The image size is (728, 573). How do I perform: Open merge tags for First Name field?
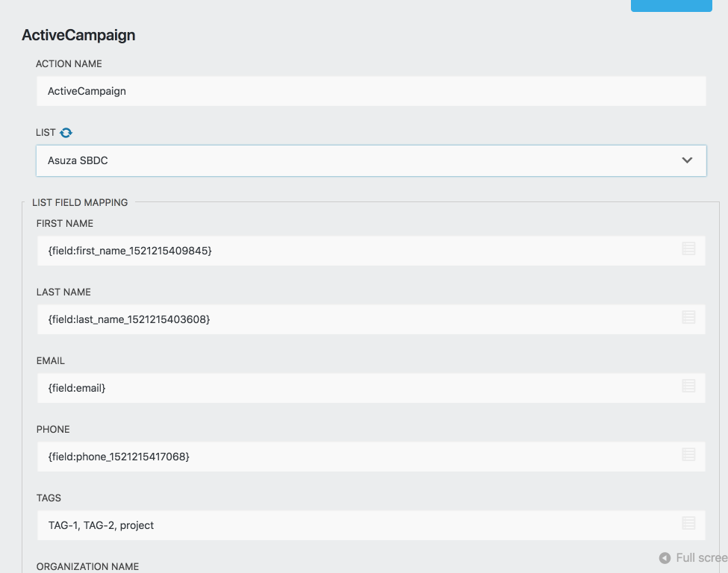point(688,248)
